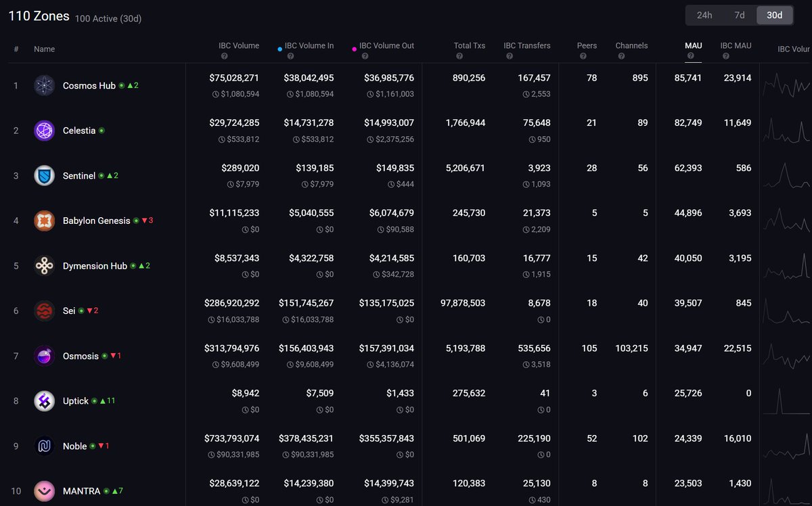This screenshot has width=812, height=506.
Task: Click the Dymension Hub logo icon
Action: (x=45, y=266)
